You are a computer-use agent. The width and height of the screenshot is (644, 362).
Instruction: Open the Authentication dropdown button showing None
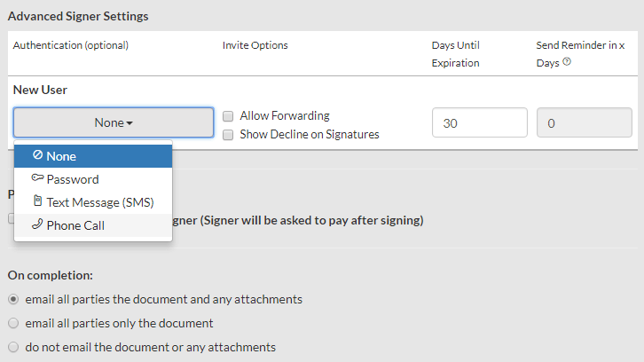[114, 123]
